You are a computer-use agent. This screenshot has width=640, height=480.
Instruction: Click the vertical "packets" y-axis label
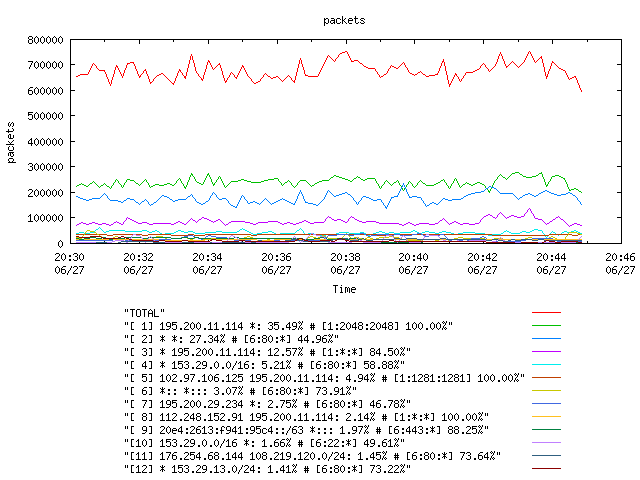click(11, 142)
